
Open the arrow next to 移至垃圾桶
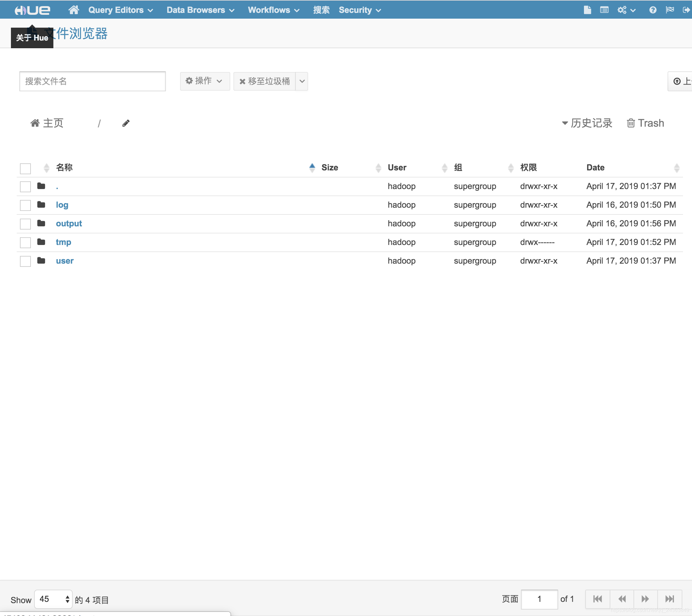302,81
